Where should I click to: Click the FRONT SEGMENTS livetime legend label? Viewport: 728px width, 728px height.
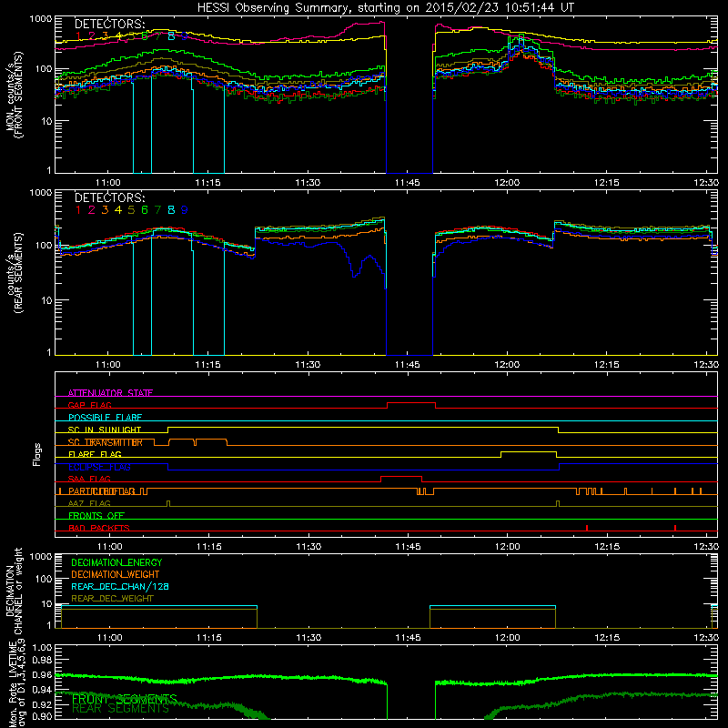[x=125, y=699]
